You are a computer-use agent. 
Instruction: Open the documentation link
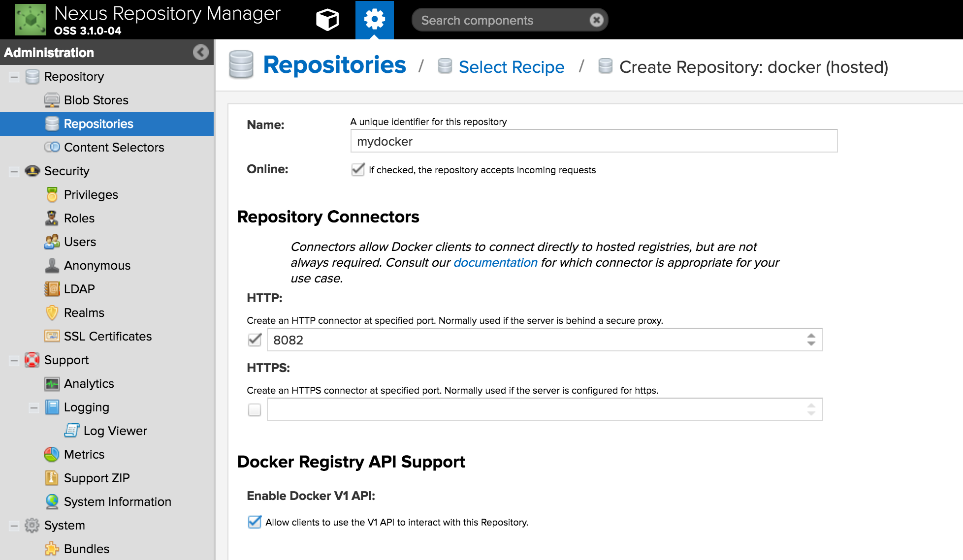495,263
